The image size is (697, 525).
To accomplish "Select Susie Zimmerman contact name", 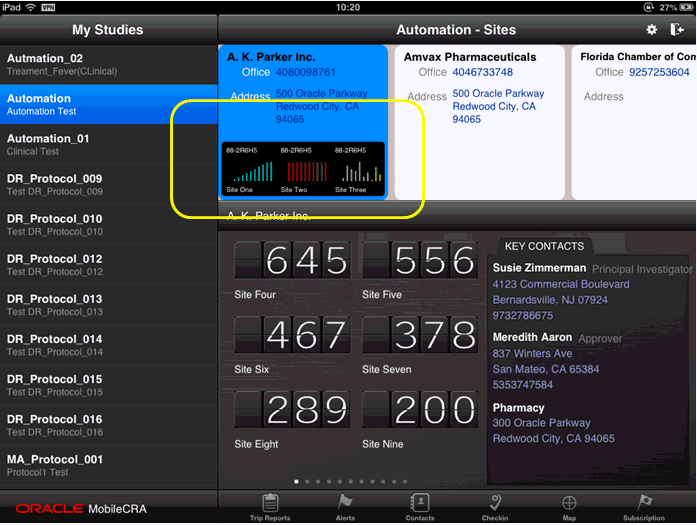I will (x=539, y=268).
